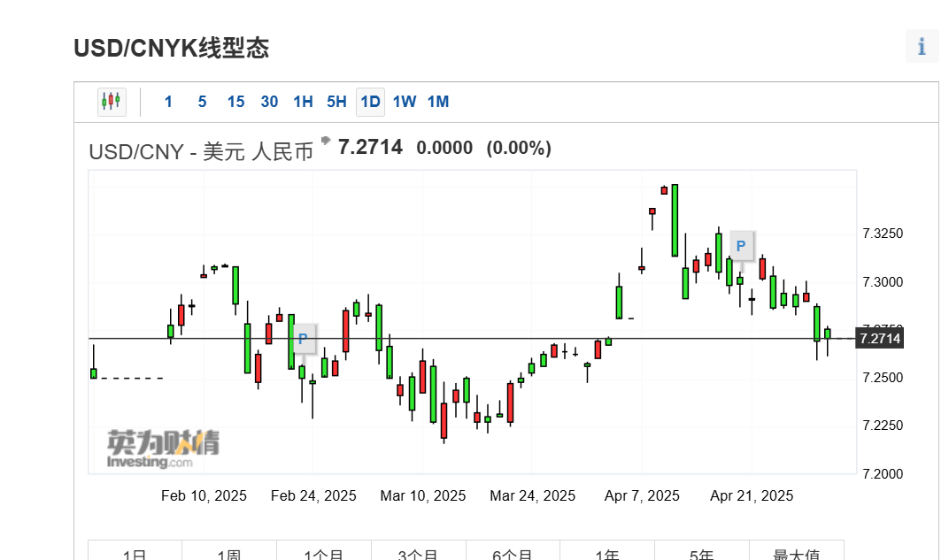Viewport: 949px width, 560px height.
Task: Click the candlestick chart type icon
Action: click(112, 102)
